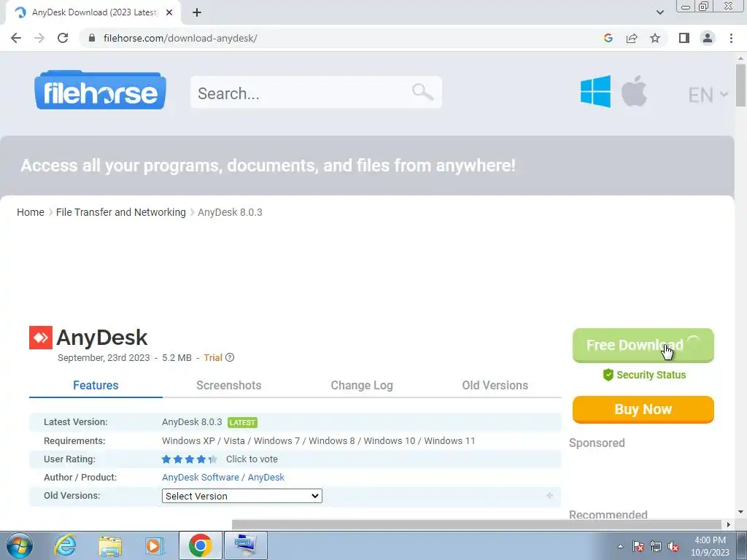
Task: Show hidden tray icons arrow
Action: pos(620,546)
